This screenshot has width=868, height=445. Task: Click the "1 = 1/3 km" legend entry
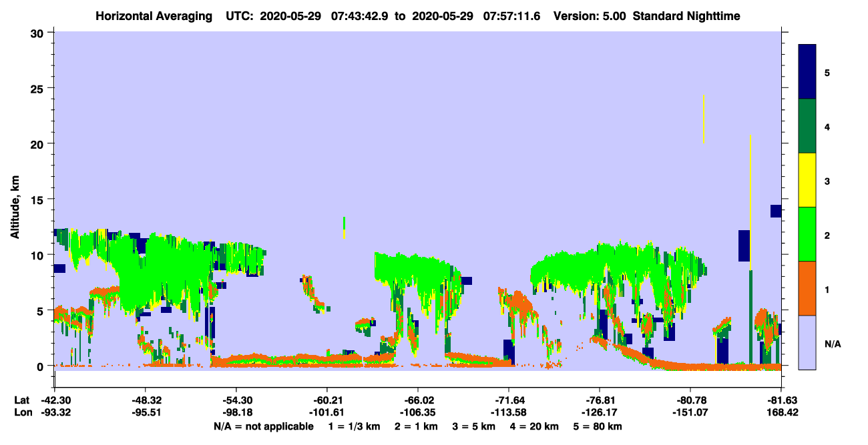click(x=355, y=426)
